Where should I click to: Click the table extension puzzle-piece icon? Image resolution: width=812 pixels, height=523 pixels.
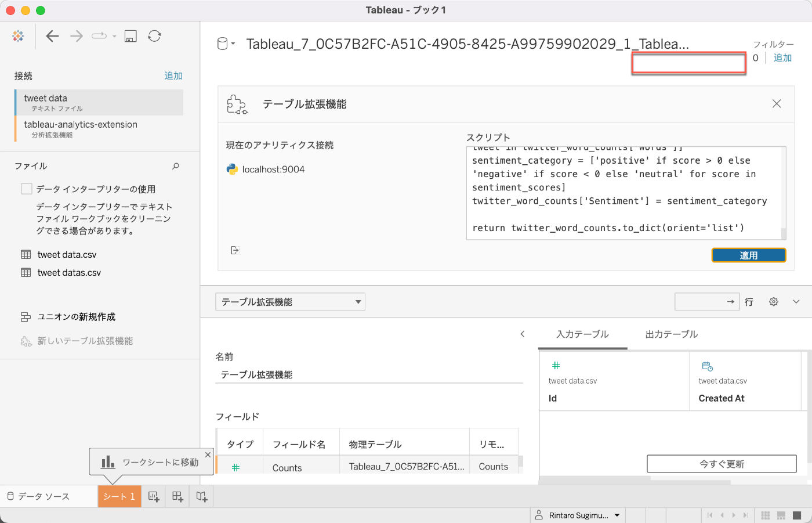237,104
